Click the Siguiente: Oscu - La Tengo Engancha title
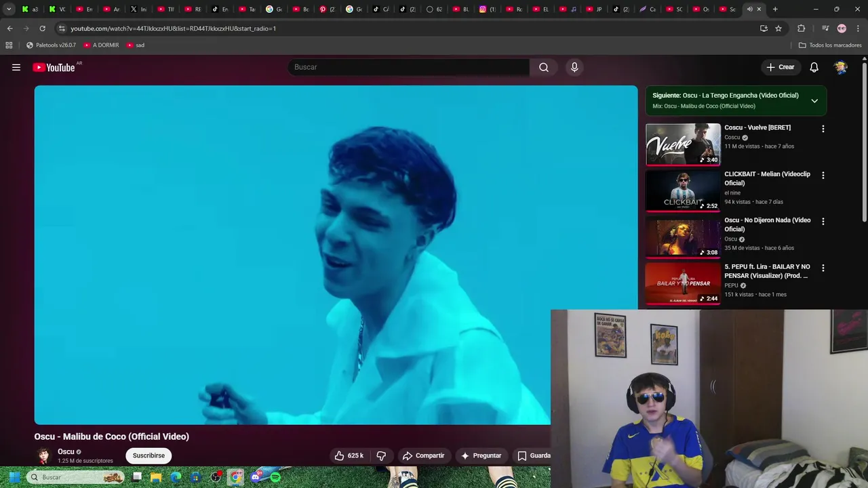This screenshot has width=868, height=488. 726,96
